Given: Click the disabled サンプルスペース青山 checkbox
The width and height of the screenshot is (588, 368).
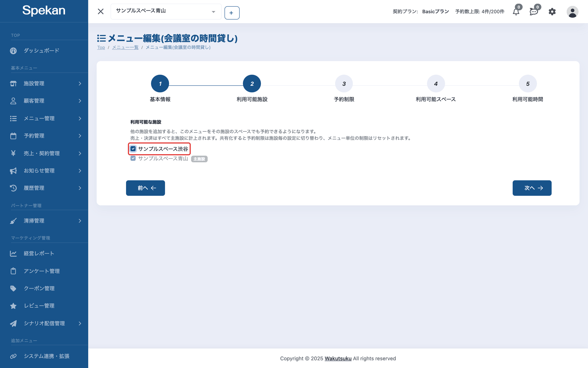Looking at the screenshot, I should coord(133,158).
